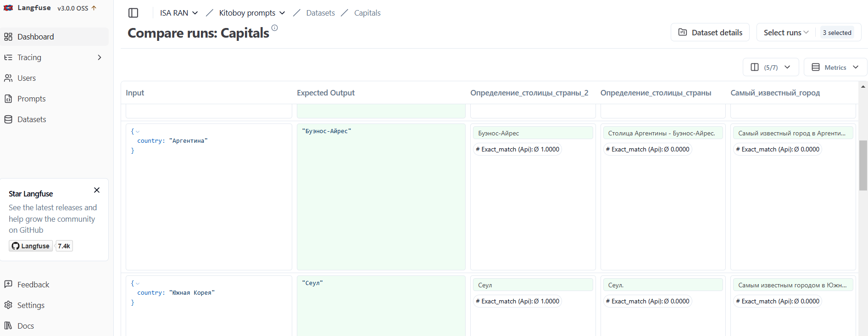Dismiss the Star Langfuse card

coord(97,190)
